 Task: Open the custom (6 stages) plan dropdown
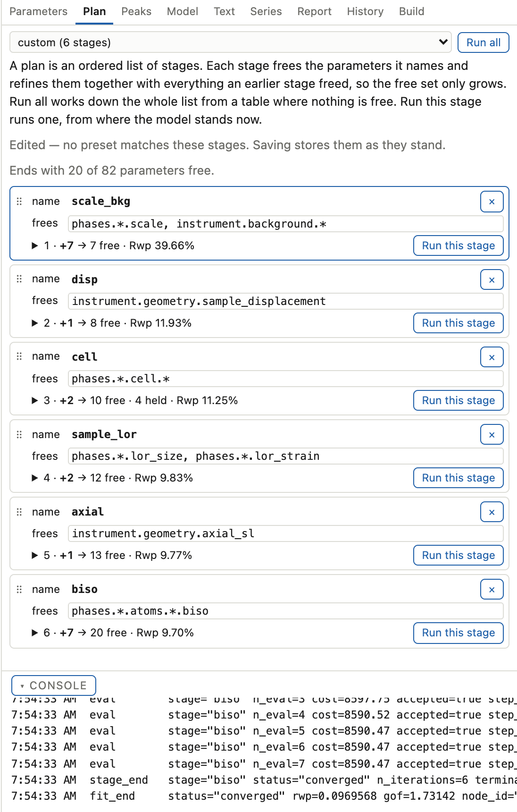click(x=231, y=42)
